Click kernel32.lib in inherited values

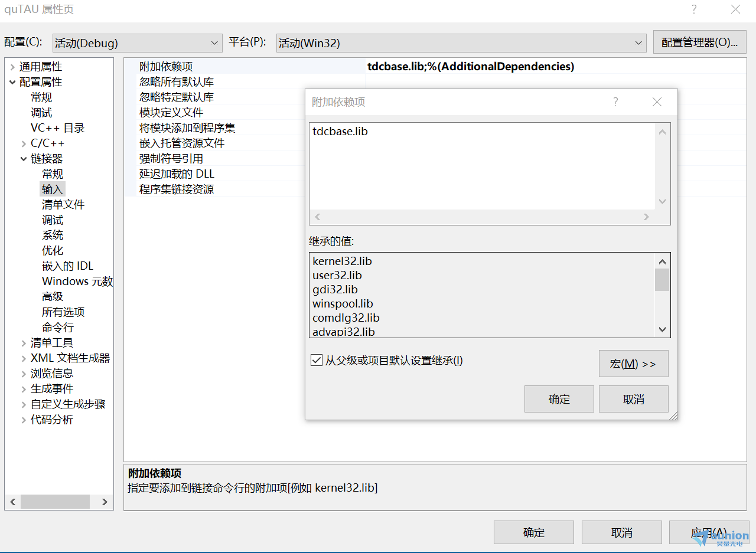(342, 261)
